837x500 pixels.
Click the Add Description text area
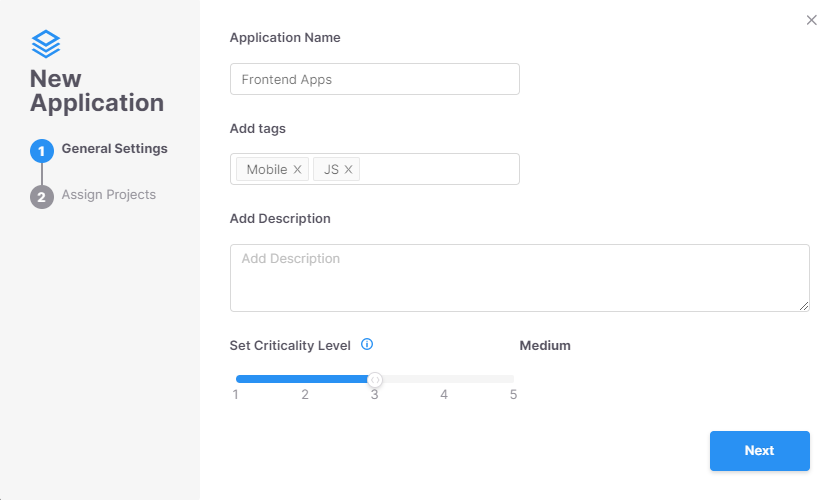pyautogui.click(x=519, y=278)
